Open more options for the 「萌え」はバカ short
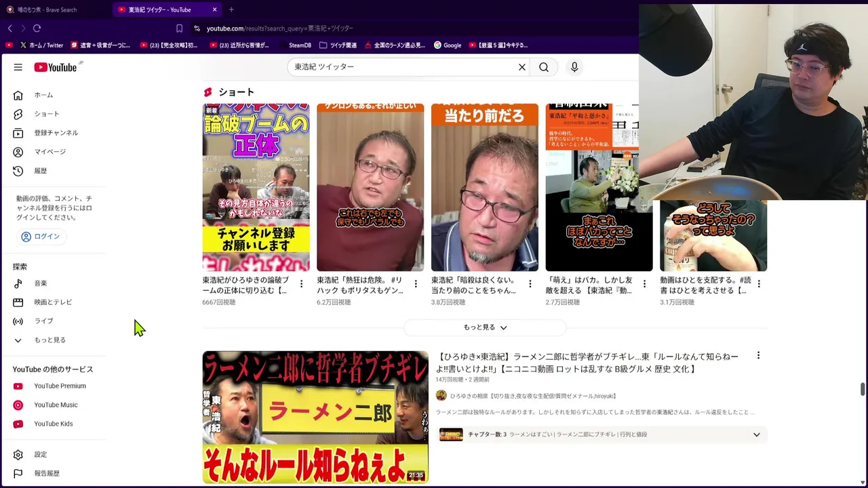 645,284
